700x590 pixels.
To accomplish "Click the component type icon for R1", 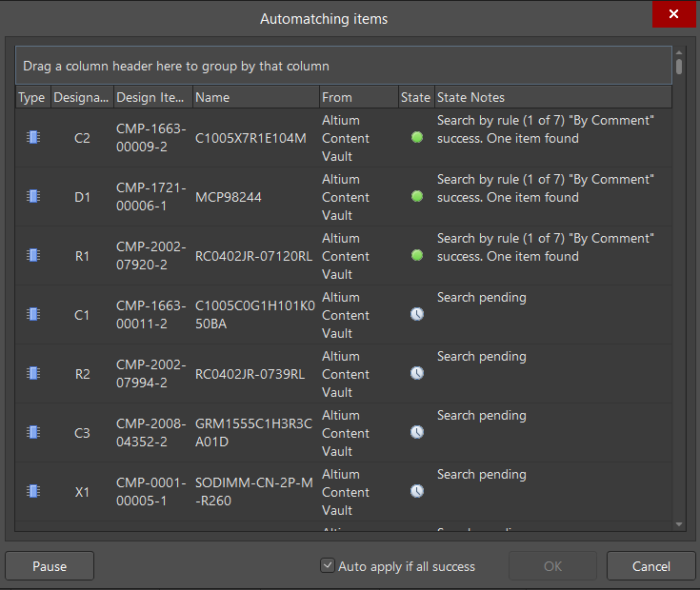I will [33, 255].
